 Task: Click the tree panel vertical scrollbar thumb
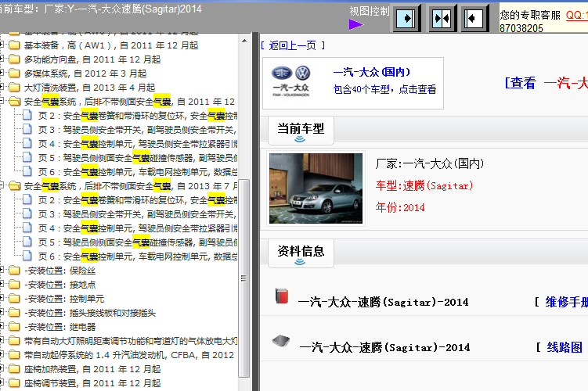click(x=244, y=278)
